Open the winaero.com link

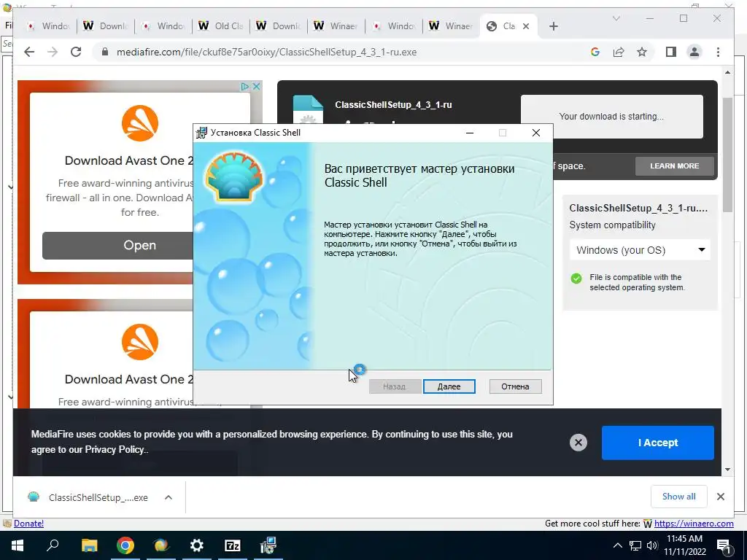[x=694, y=524]
